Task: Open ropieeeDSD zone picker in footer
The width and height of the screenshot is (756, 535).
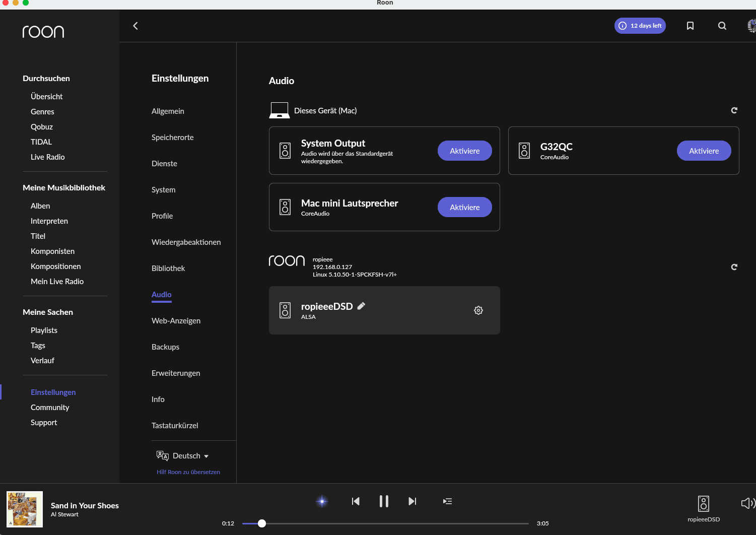Action: (x=704, y=509)
